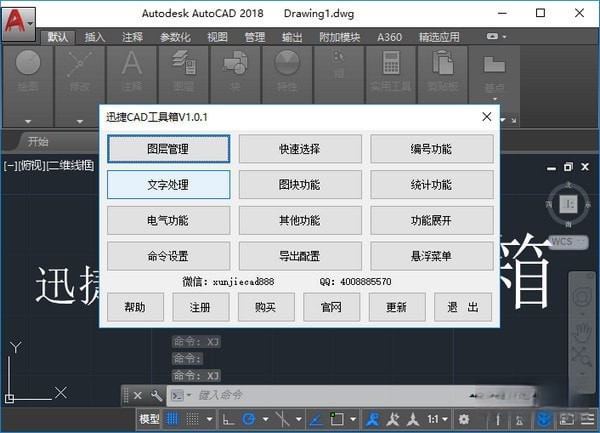Click the 退 出 button in dialog
This screenshot has width=600, height=433.
[462, 308]
